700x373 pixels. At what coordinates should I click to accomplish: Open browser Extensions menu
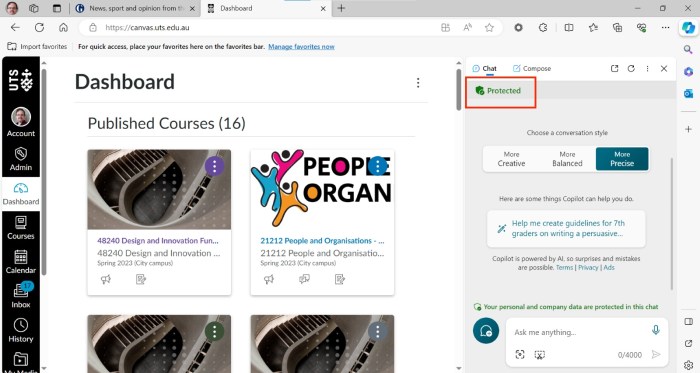point(542,28)
